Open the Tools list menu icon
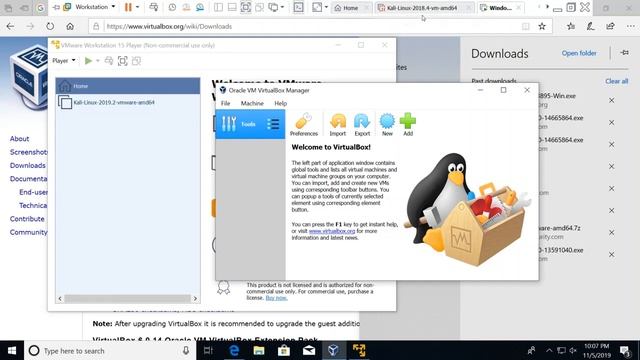This screenshot has width=640, height=360. point(273,124)
